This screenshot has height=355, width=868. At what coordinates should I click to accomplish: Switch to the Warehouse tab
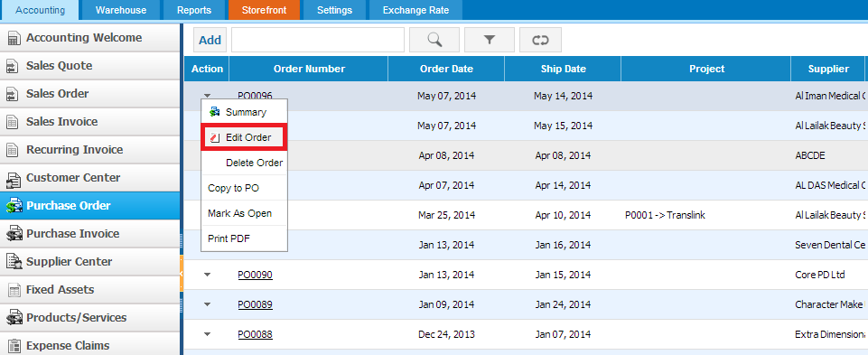[121, 10]
